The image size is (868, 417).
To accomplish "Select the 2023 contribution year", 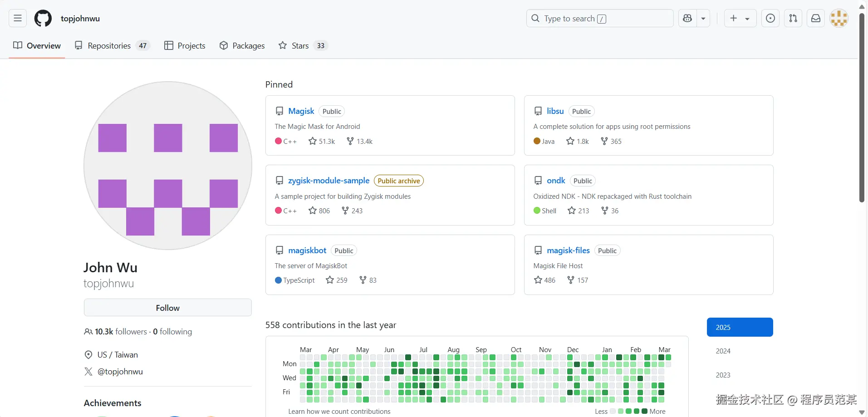I will coord(723,375).
